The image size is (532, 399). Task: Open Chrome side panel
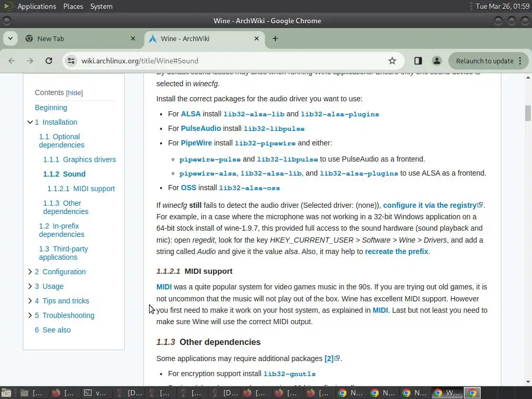coord(418,61)
